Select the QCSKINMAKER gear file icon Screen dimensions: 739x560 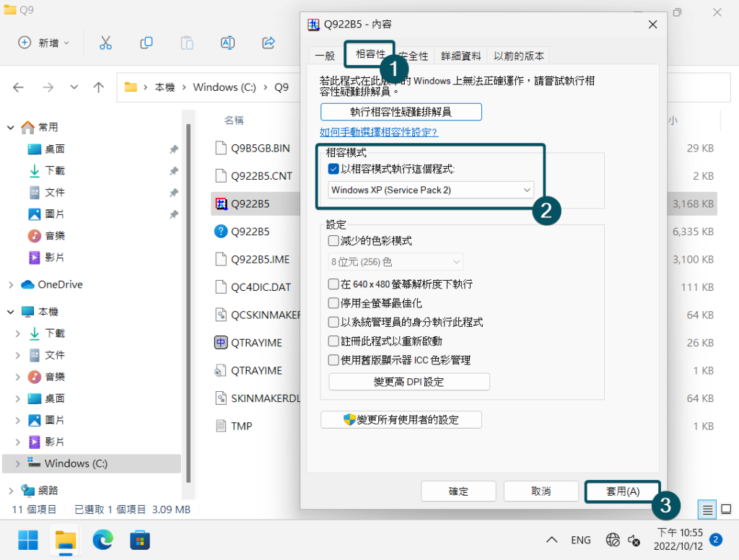pos(221,315)
